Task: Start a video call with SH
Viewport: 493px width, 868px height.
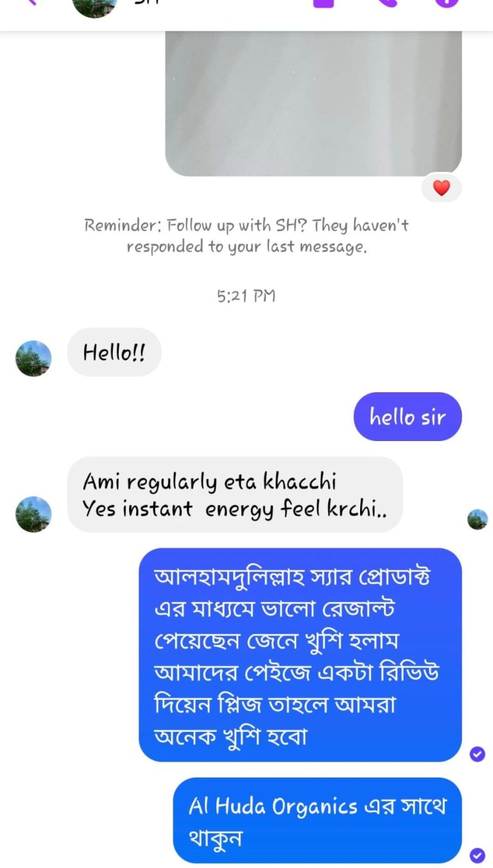Action: tap(324, 3)
